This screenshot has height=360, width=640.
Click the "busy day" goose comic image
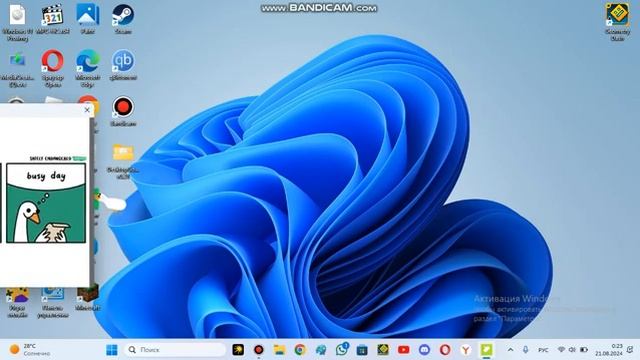[46, 203]
